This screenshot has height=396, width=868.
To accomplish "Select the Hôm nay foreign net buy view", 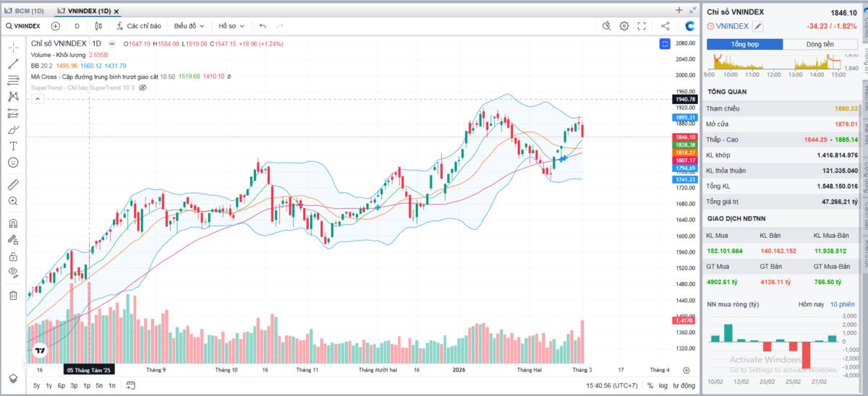I will 811,304.
